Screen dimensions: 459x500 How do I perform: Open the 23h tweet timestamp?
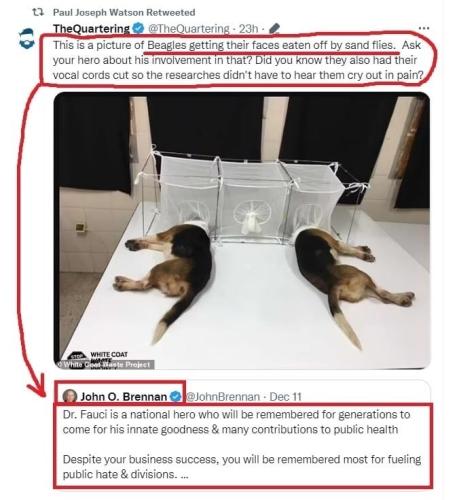tap(248, 29)
